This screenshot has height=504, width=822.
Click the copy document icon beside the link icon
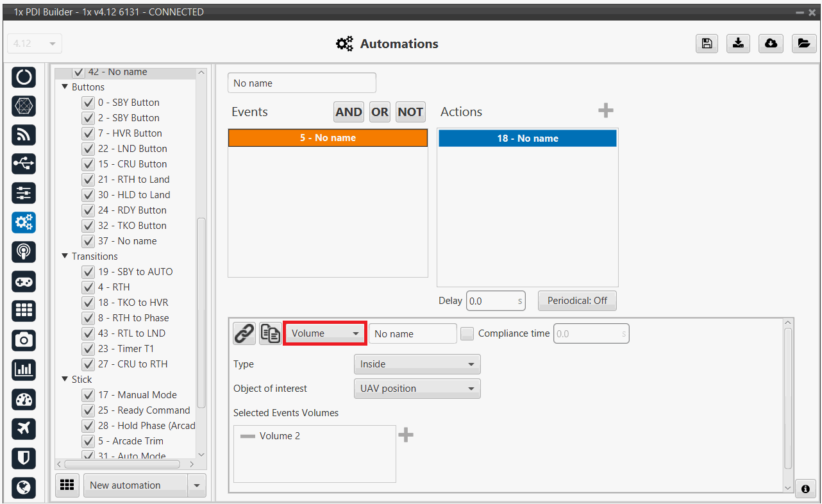[x=269, y=333]
